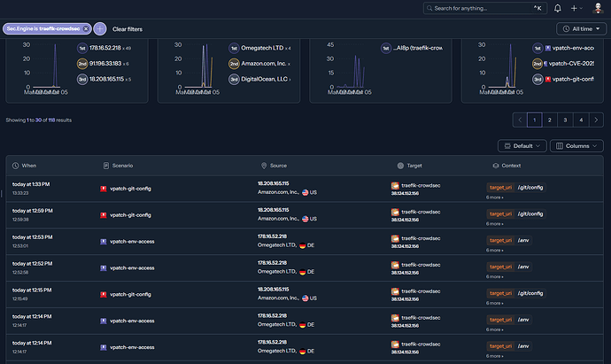
Task: Click the plus icon in top bar
Action: (577, 9)
